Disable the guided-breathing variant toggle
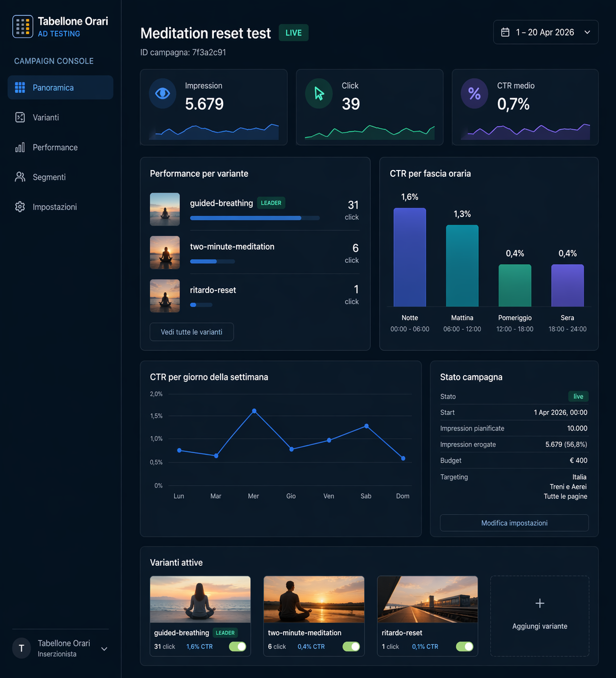 [238, 647]
